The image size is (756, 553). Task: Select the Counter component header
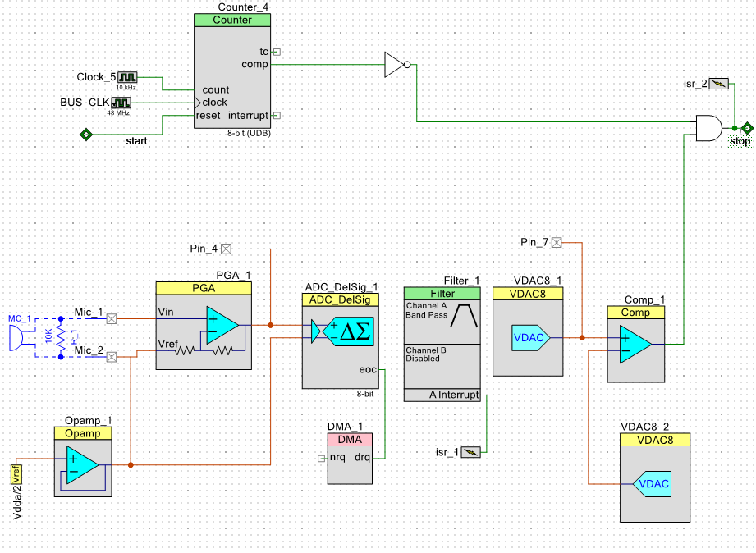click(x=232, y=21)
